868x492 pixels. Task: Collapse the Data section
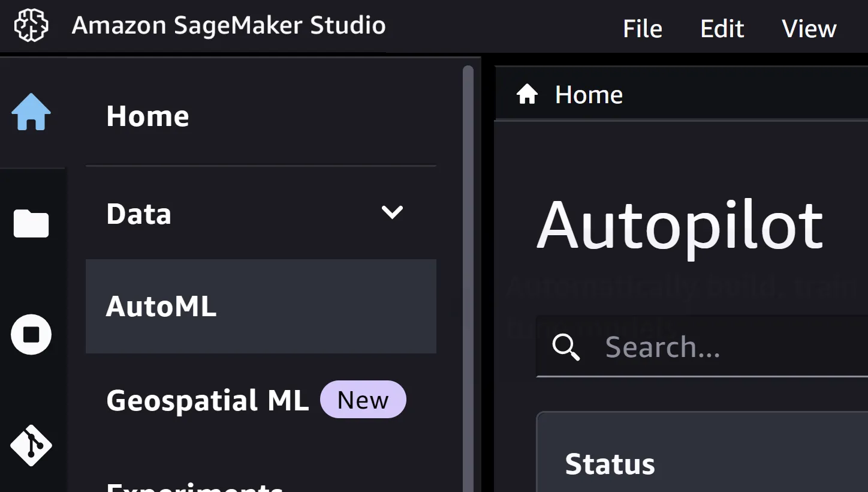tap(392, 212)
